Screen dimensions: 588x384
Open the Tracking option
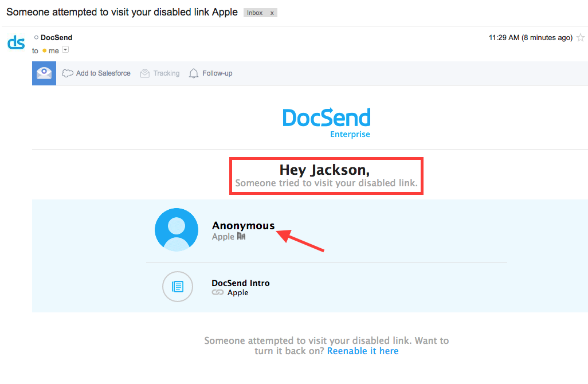pos(160,73)
